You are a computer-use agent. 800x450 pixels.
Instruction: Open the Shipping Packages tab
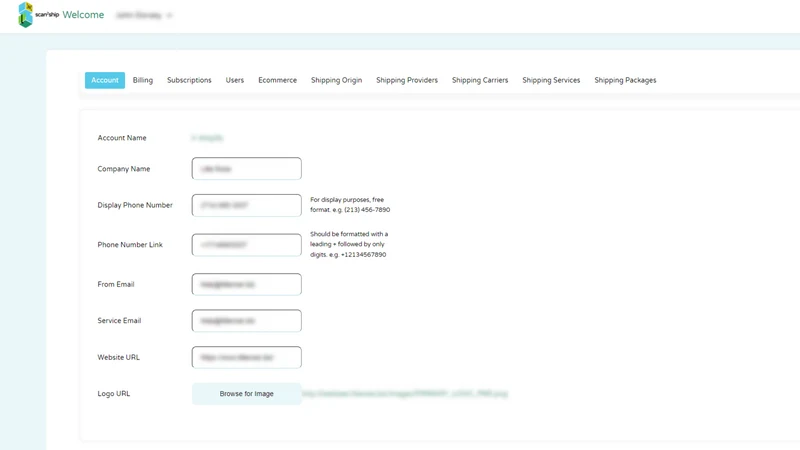[626, 80]
